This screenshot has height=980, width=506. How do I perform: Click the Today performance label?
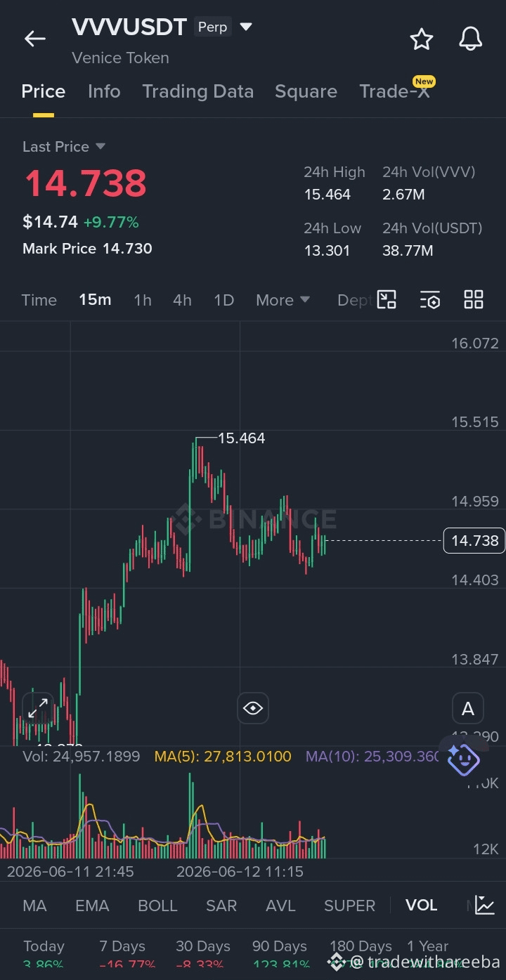click(44, 946)
